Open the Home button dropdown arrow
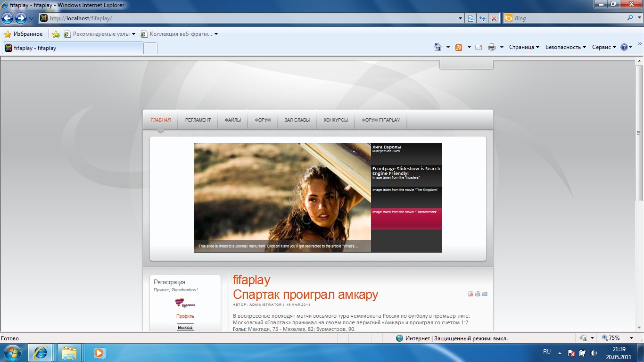Screen dimensions: 644x362 tap(447, 47)
